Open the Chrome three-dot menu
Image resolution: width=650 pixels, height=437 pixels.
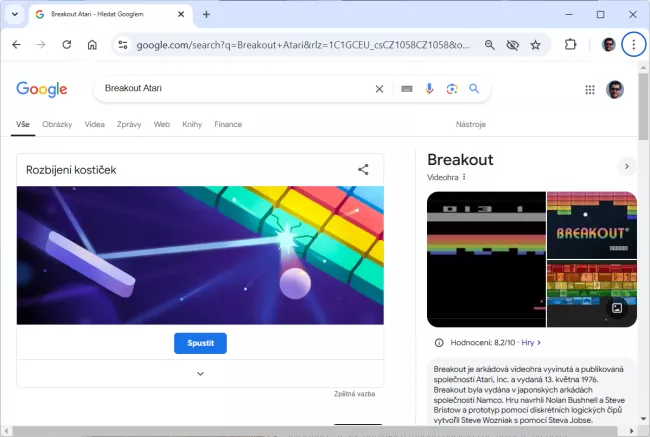(x=633, y=44)
